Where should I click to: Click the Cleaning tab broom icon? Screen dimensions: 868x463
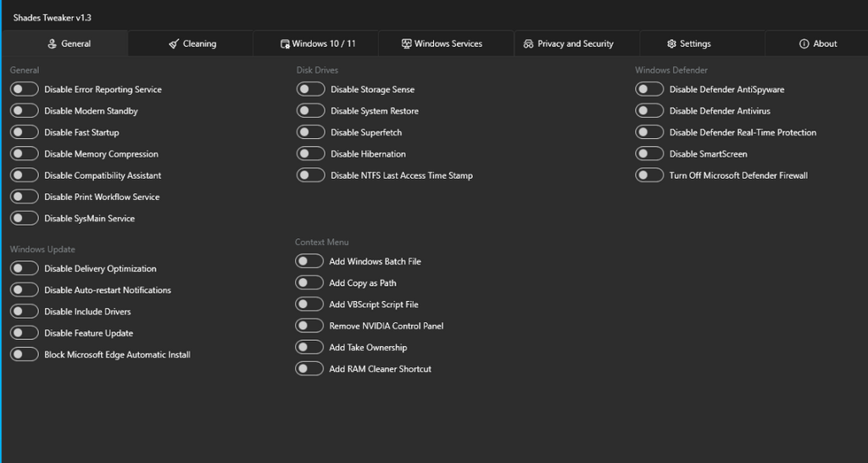pos(173,44)
